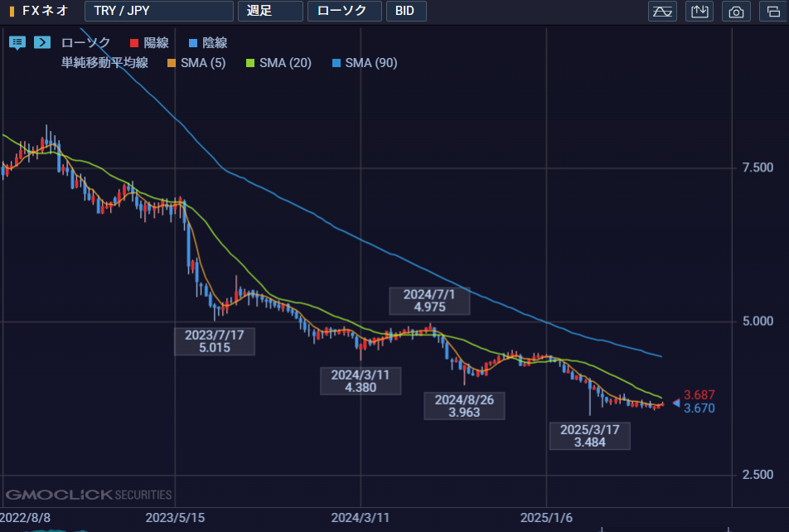Click the window pop-out icon
This screenshot has height=532, width=789.
coord(773,11)
